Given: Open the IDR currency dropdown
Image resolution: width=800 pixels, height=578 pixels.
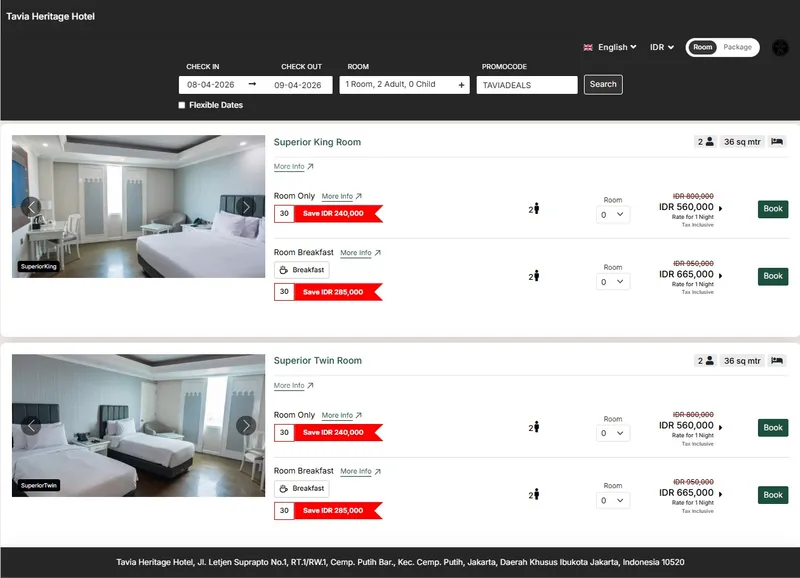Looking at the screenshot, I should pyautogui.click(x=662, y=47).
